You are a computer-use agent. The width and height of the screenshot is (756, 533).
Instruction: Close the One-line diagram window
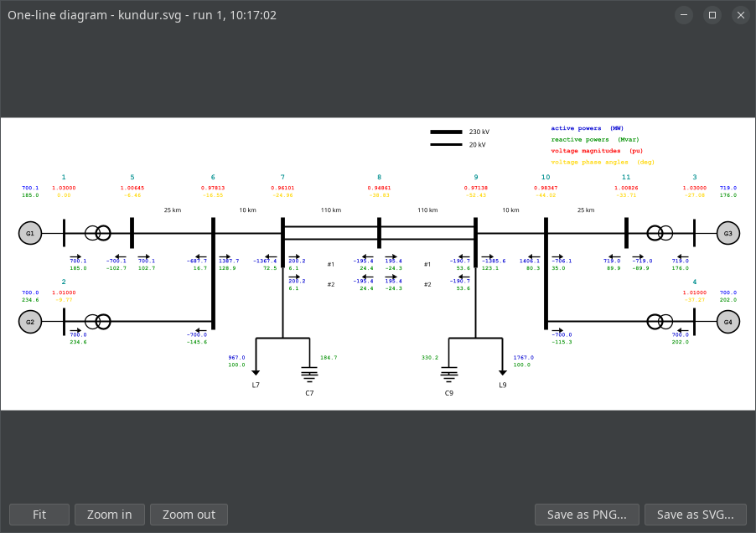pos(741,15)
